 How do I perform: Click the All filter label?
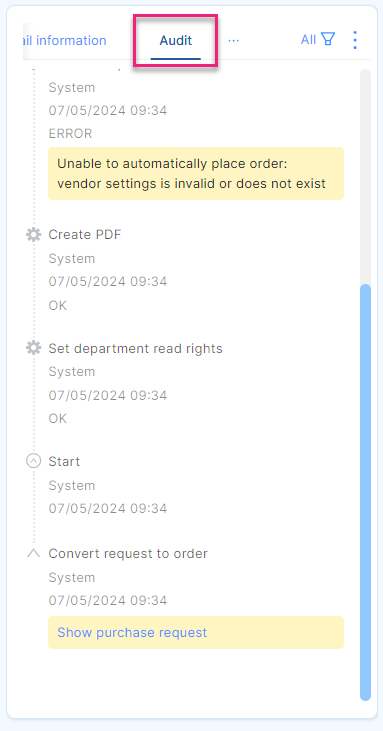308,40
